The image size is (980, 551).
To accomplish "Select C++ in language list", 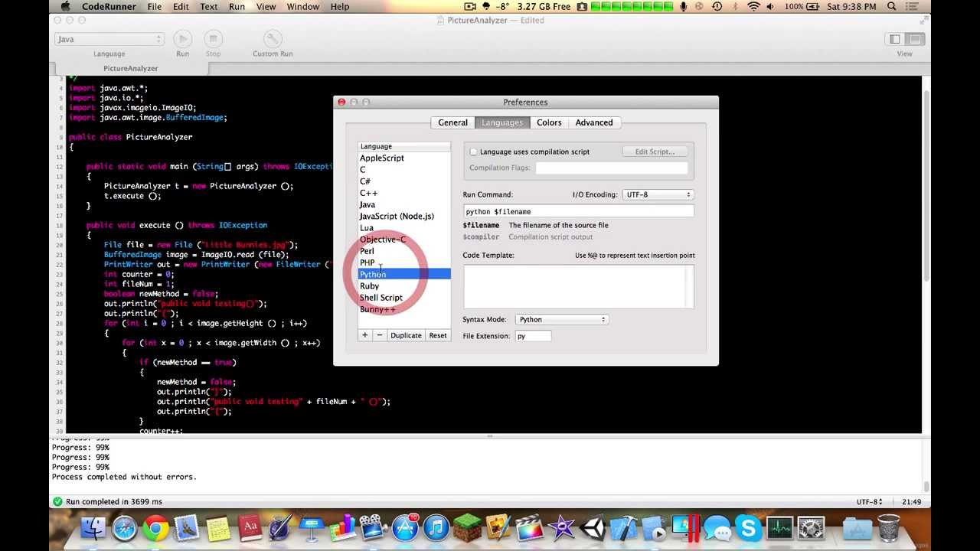I will [x=404, y=193].
